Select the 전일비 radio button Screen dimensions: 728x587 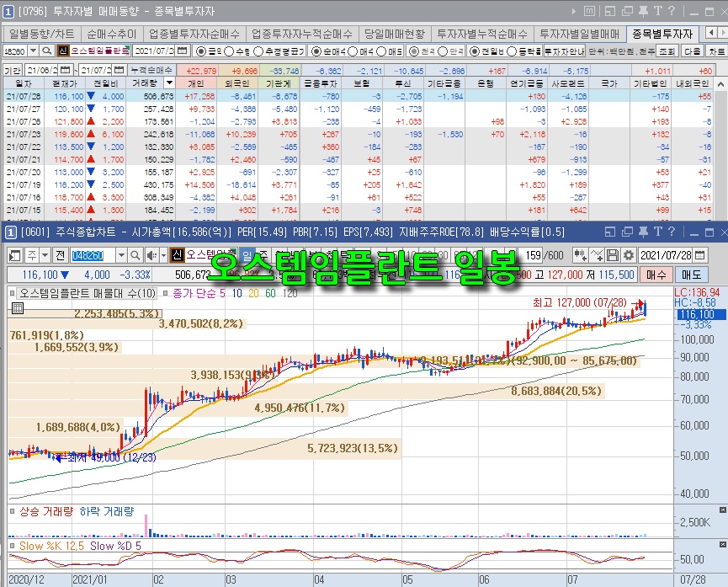pos(475,51)
